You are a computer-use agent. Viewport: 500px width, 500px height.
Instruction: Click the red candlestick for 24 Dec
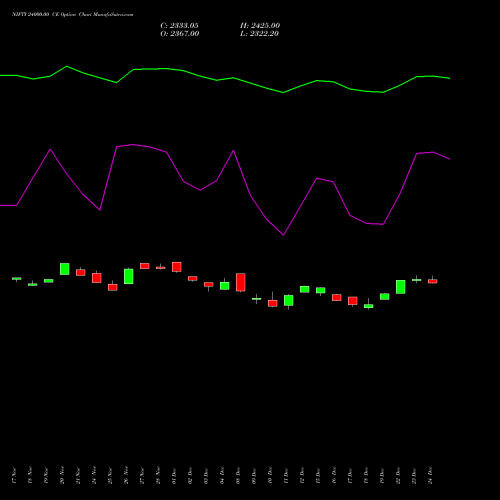[x=433, y=281]
